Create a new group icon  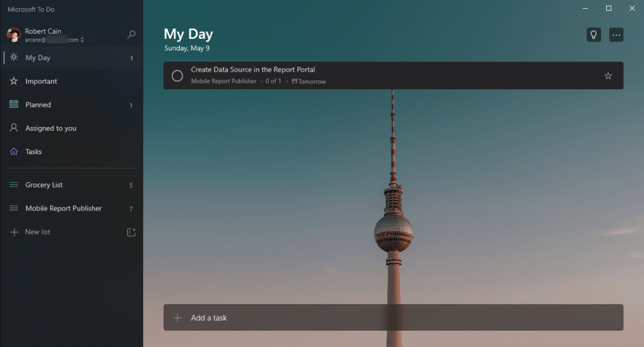pyautogui.click(x=131, y=232)
